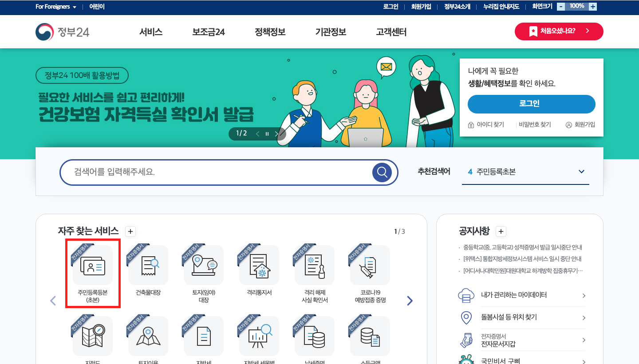Open 국민비서 구삐 via its mascot icon
Image resolution: width=639 pixels, height=364 pixels.
click(466, 360)
